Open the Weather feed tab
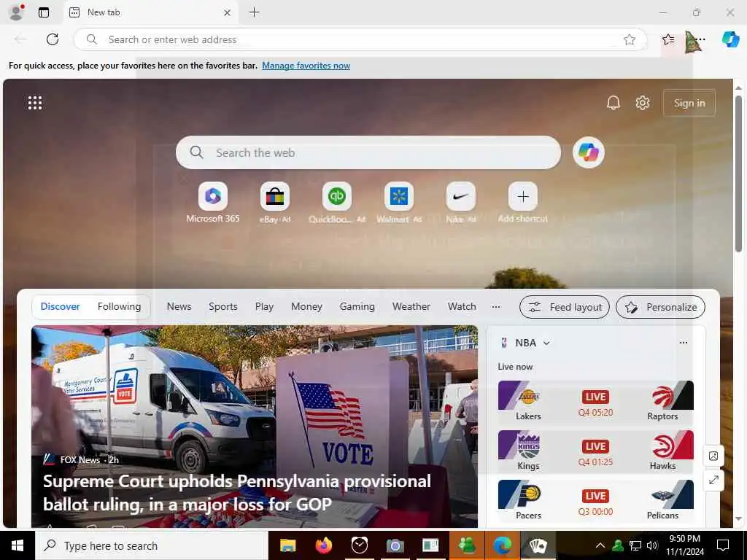747x560 pixels. point(411,307)
